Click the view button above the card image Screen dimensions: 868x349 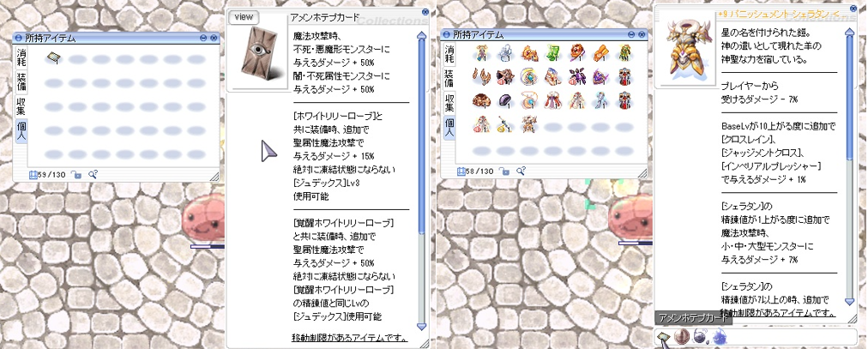244,17
